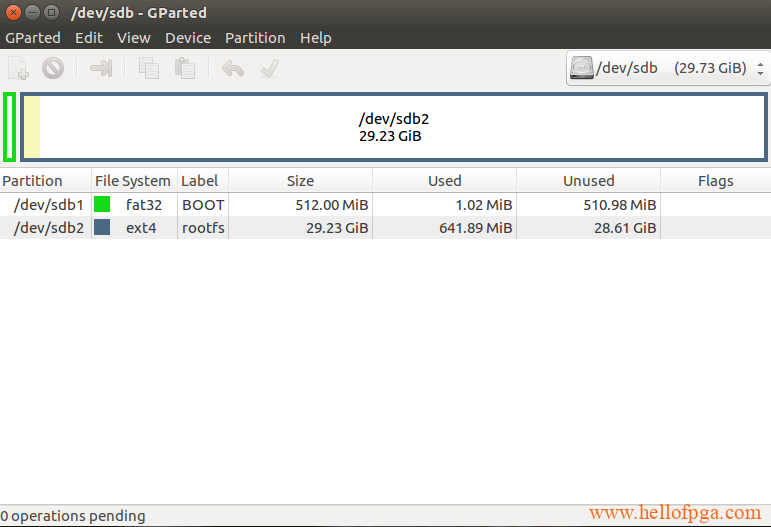
Task: Click the Undo last operation icon
Action: (233, 68)
